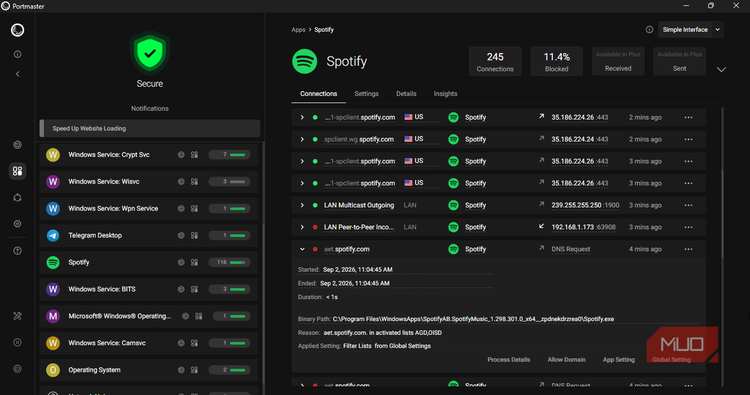Expand the LAN Multicast Outgoing connection row
This screenshot has height=395, width=750.
coord(302,205)
